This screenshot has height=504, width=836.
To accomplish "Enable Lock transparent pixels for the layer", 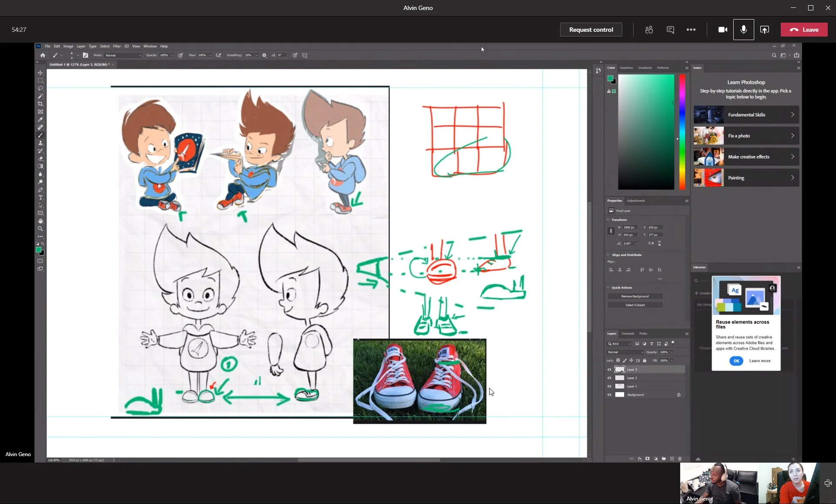I will (x=618, y=360).
